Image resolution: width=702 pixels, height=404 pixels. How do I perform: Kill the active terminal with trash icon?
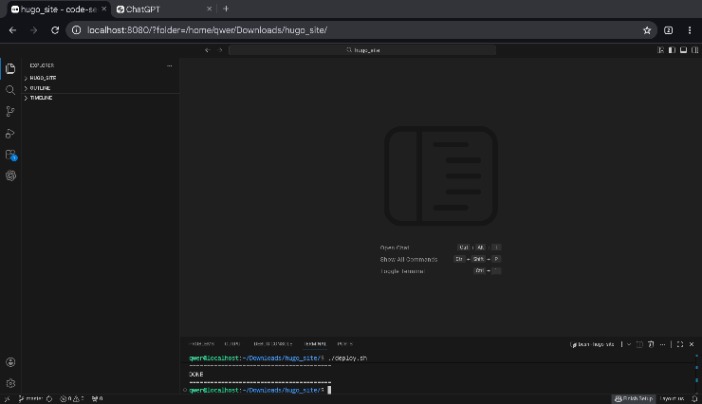pos(651,344)
